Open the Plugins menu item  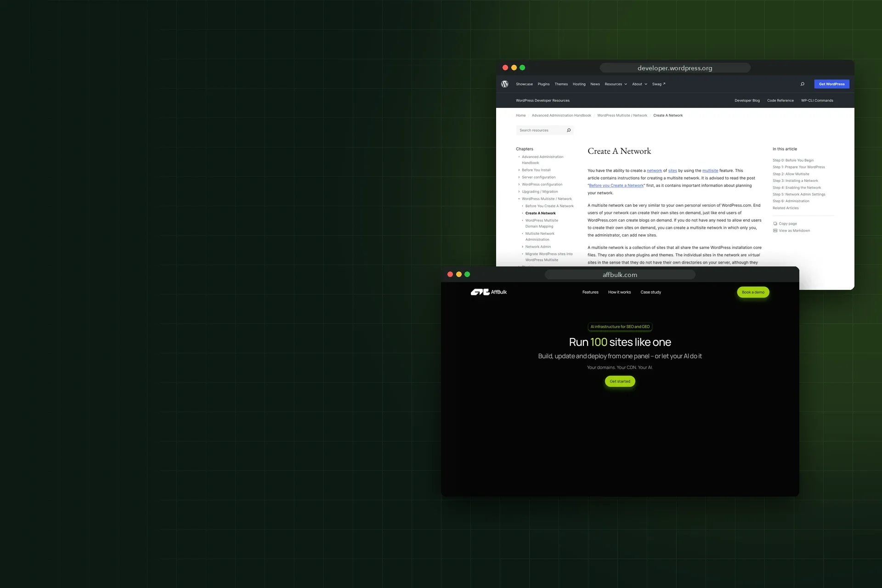tap(543, 84)
